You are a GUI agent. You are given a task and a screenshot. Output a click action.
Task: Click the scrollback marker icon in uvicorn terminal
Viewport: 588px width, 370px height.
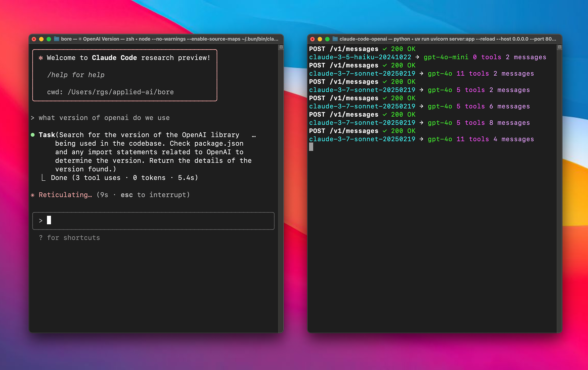[559, 47]
